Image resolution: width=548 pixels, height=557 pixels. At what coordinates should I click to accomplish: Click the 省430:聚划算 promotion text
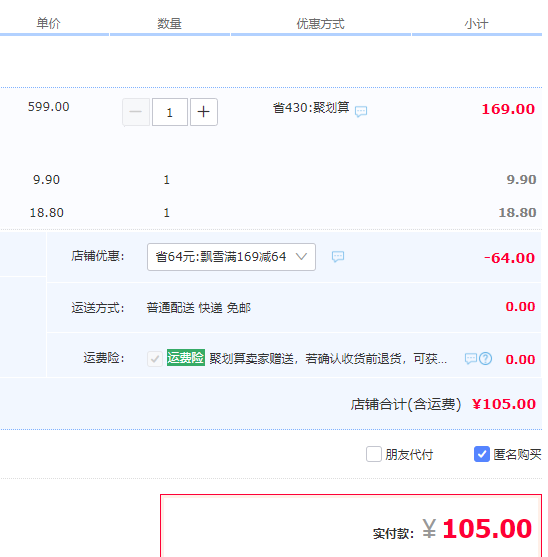(x=311, y=107)
